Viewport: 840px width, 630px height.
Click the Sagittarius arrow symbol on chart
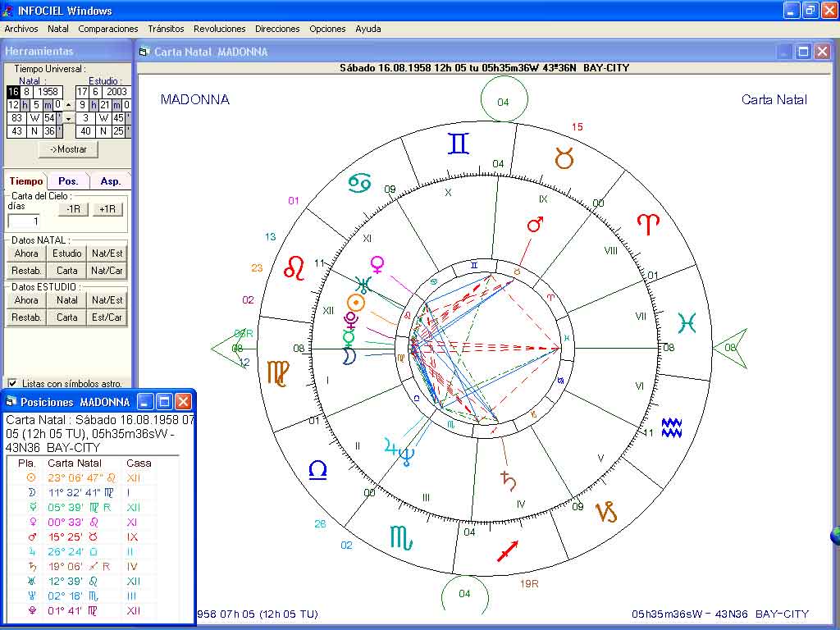[x=507, y=551]
